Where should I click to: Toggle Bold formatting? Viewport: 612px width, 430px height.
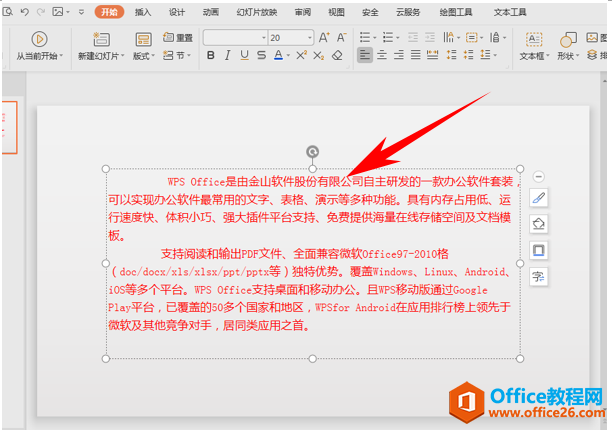click(x=210, y=55)
